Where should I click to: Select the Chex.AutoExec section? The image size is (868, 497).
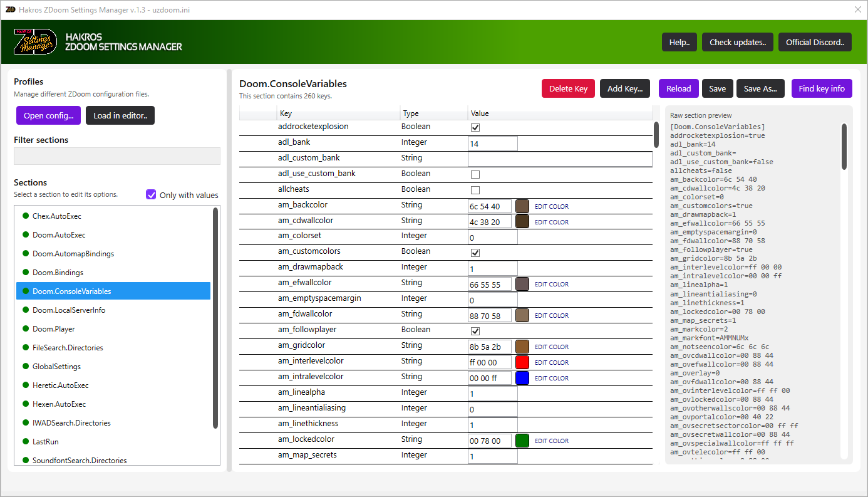pos(113,216)
